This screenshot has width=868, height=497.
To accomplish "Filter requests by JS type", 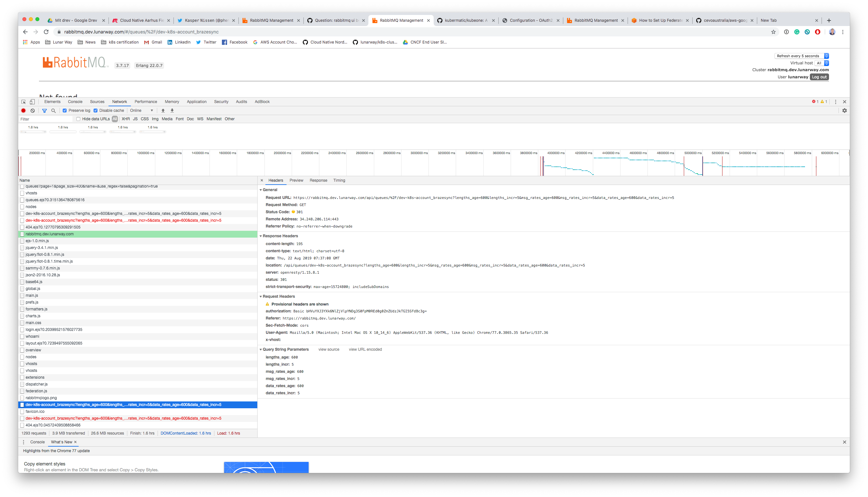I will click(x=135, y=119).
